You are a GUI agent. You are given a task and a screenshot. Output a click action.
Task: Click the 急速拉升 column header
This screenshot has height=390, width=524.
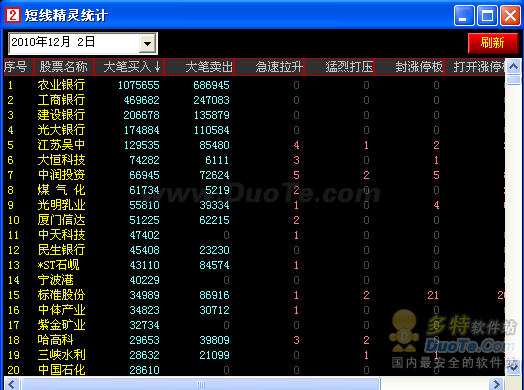(269, 67)
